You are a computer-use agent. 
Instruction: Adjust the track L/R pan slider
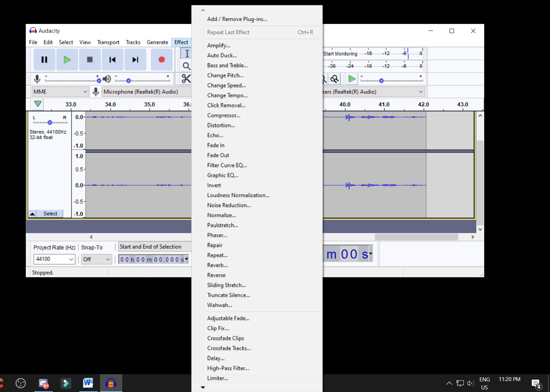(x=50, y=122)
